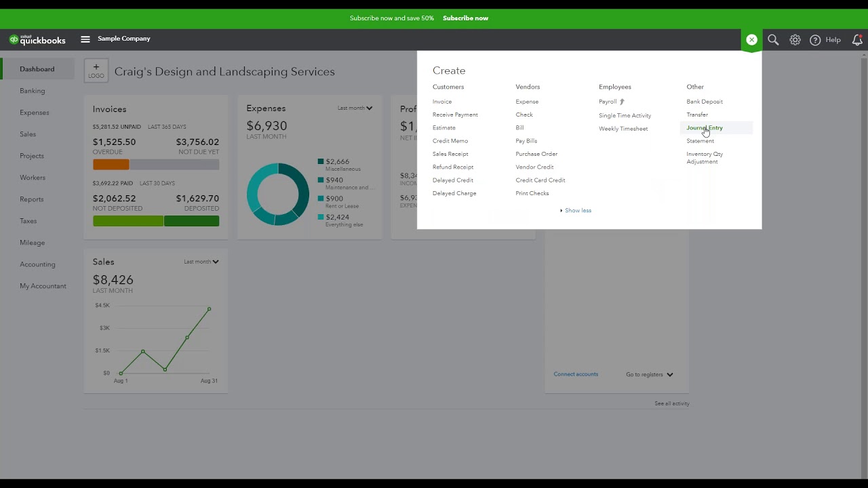Click the $1,525.50 overdue amount
The height and width of the screenshot is (488, 868).
tap(114, 142)
